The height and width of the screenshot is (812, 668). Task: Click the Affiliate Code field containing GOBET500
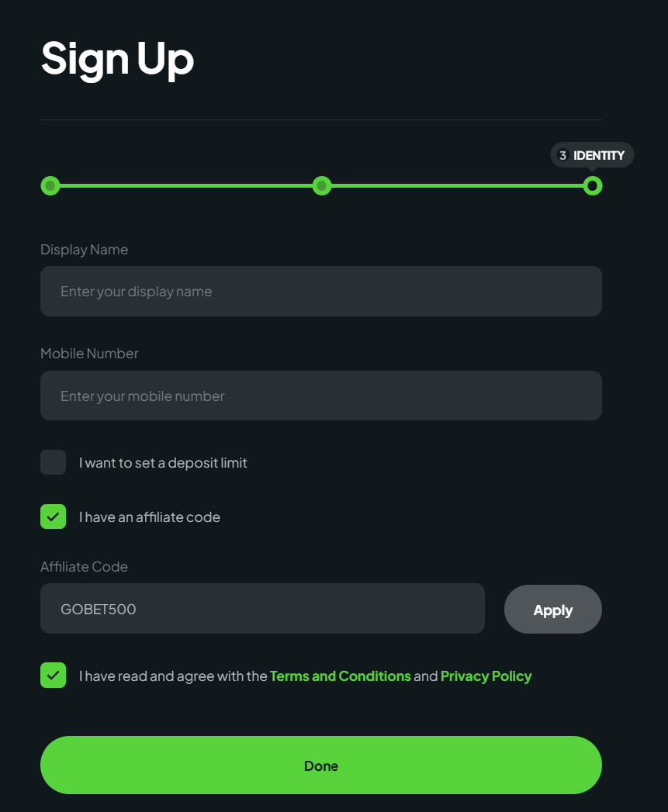[x=262, y=609]
